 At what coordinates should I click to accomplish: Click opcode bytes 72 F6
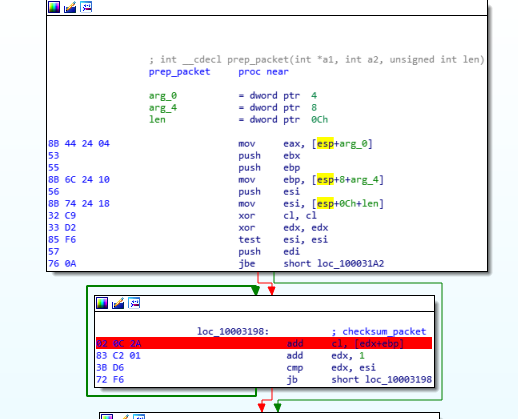pos(110,380)
